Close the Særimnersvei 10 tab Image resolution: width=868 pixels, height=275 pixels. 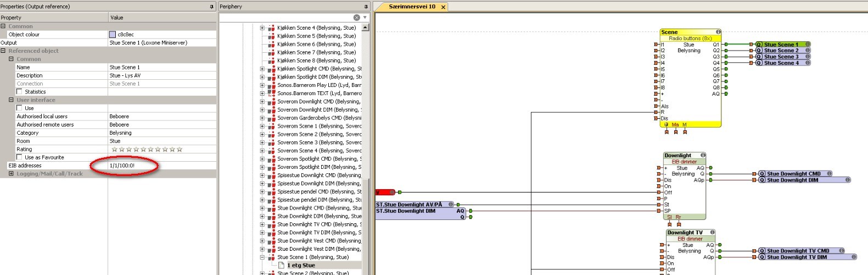[x=443, y=7]
